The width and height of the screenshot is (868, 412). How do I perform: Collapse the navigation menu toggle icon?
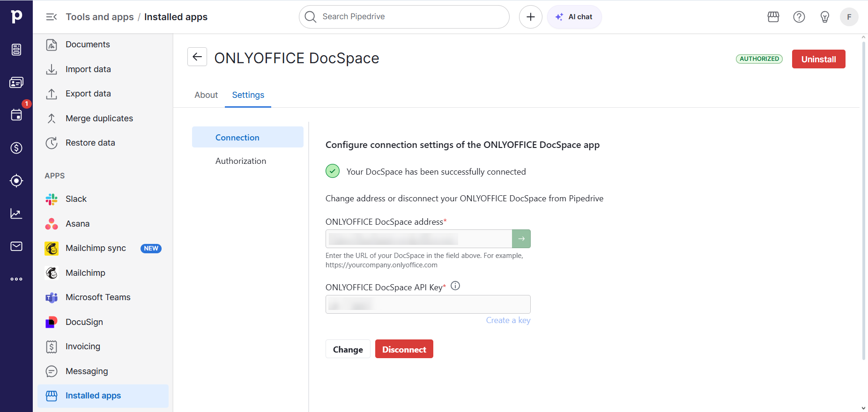(x=52, y=17)
